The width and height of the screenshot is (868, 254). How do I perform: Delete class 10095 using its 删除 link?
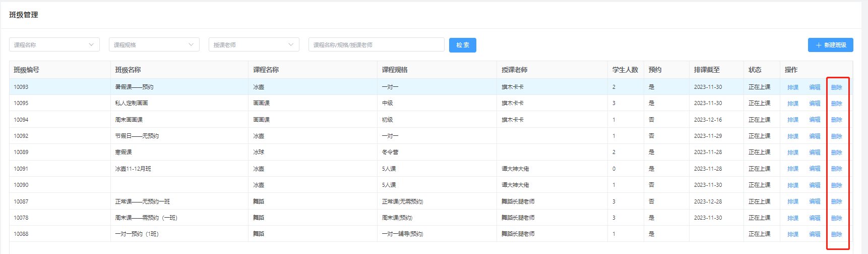coord(836,104)
